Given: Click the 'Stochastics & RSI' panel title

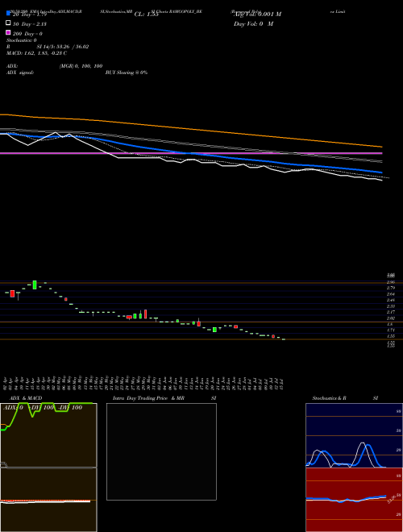Looking at the screenshot, I should [345, 398].
